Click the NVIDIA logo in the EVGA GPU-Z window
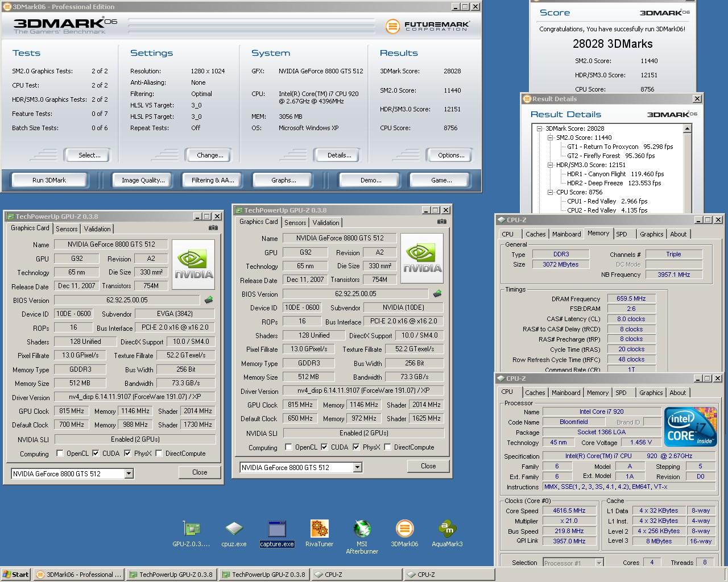This screenshot has width=728, height=582. pyautogui.click(x=193, y=264)
